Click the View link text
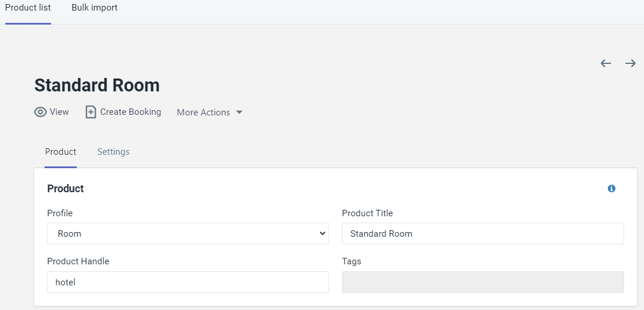This screenshot has height=310, width=644. point(60,112)
